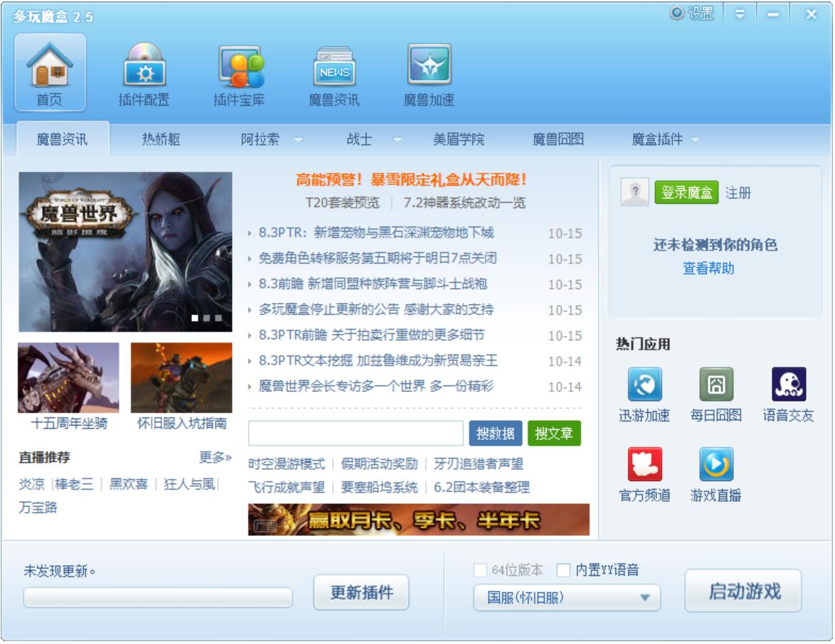Open news 魔兽世界会长专访多一个世界

click(376, 386)
